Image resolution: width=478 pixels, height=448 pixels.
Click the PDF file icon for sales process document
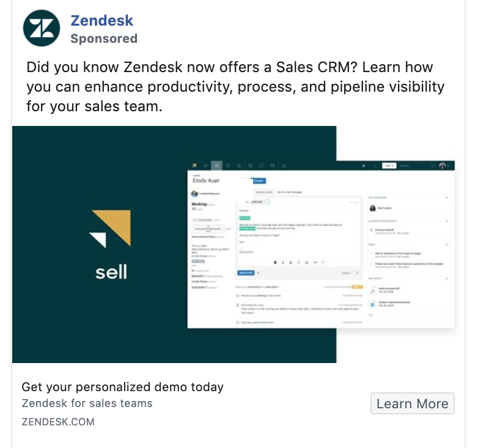(x=372, y=290)
